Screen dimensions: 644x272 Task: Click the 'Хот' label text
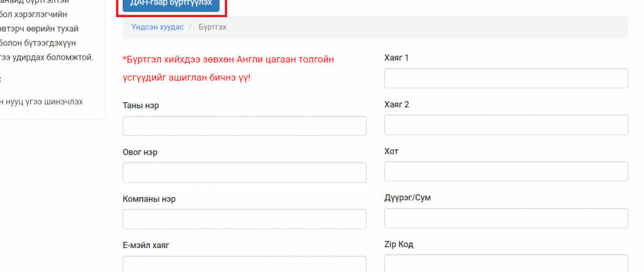coord(391,151)
